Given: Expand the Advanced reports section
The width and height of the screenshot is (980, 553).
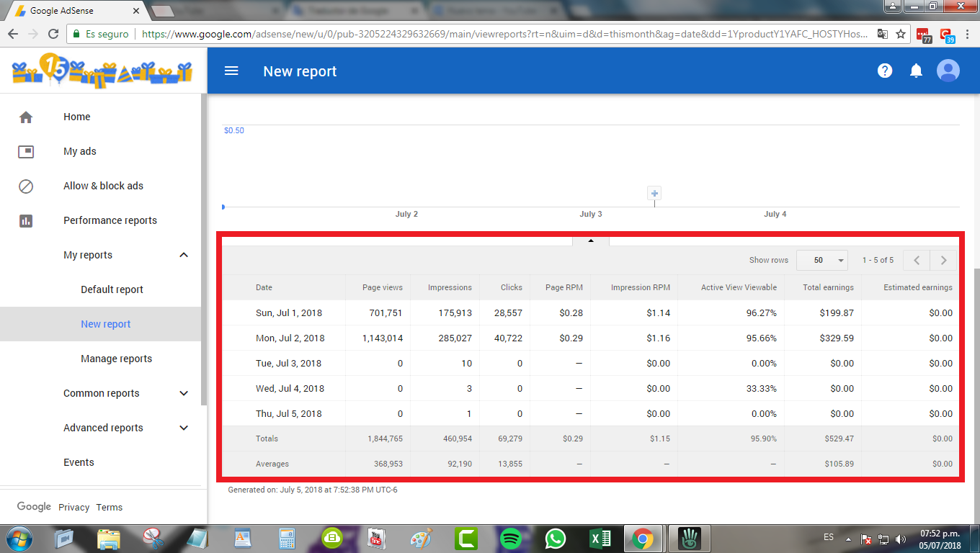Looking at the screenshot, I should pos(184,428).
